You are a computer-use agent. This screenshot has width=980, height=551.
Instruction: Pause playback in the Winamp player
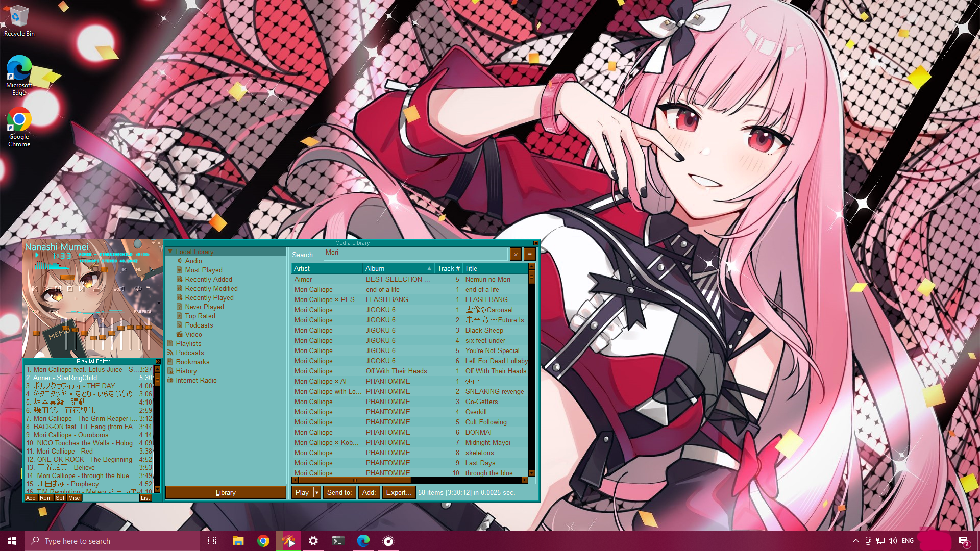(x=58, y=289)
